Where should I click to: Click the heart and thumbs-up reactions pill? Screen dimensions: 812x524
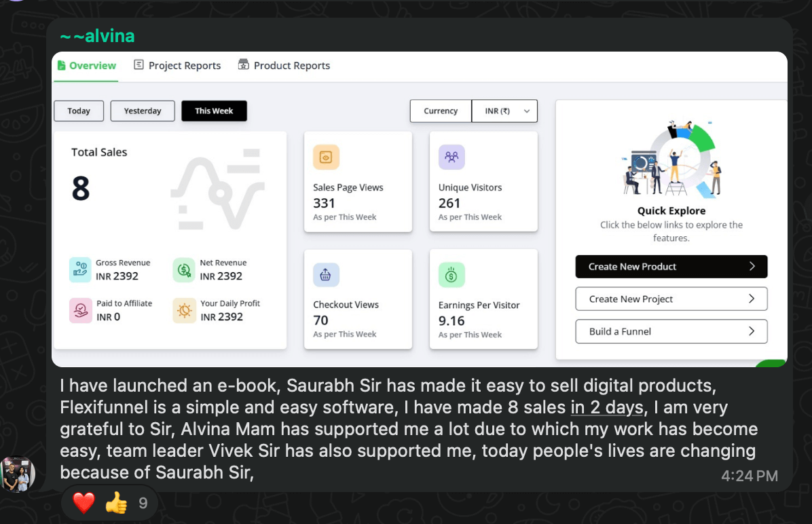(109, 503)
